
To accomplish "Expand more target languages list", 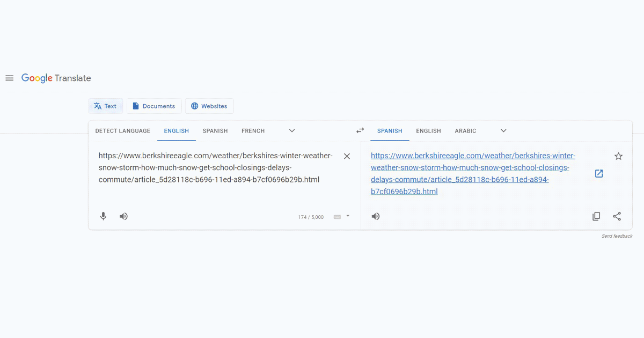I will pos(503,130).
